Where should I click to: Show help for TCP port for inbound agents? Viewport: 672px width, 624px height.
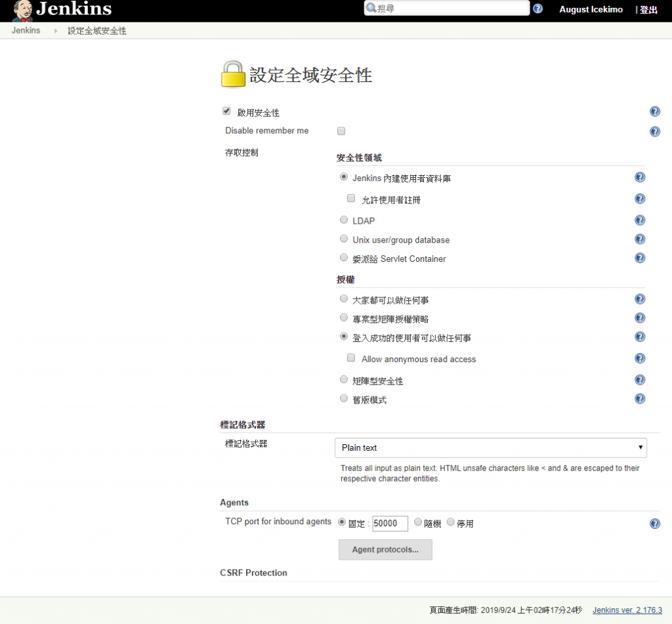[654, 524]
